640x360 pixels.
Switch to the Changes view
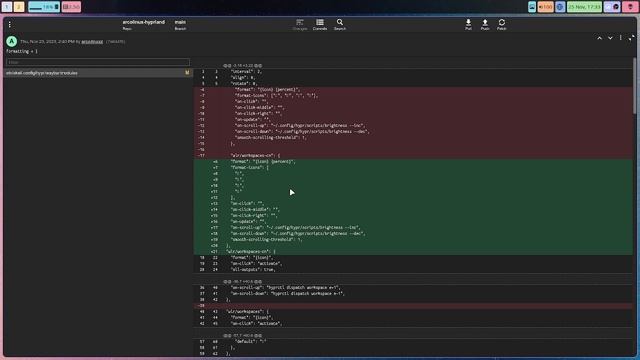point(300,24)
